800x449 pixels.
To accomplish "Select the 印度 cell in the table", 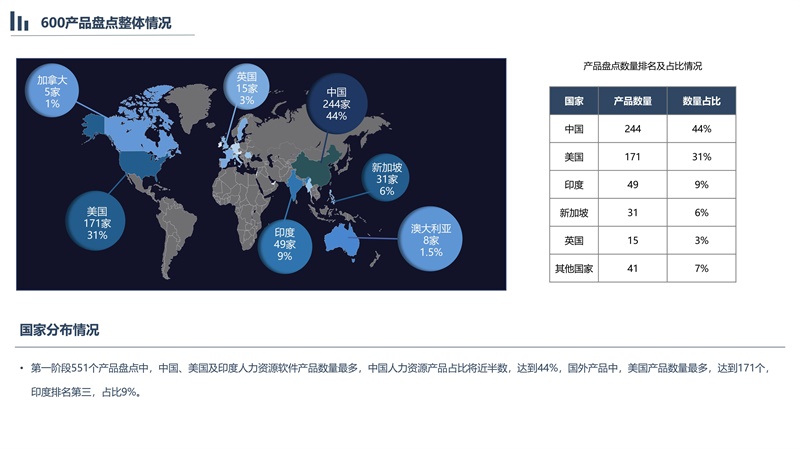I will [x=574, y=185].
